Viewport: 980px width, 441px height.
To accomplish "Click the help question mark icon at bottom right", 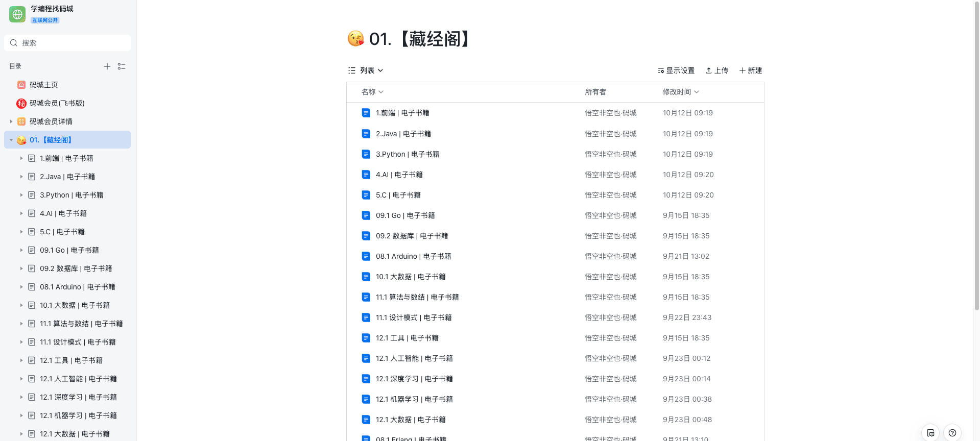I will (952, 433).
